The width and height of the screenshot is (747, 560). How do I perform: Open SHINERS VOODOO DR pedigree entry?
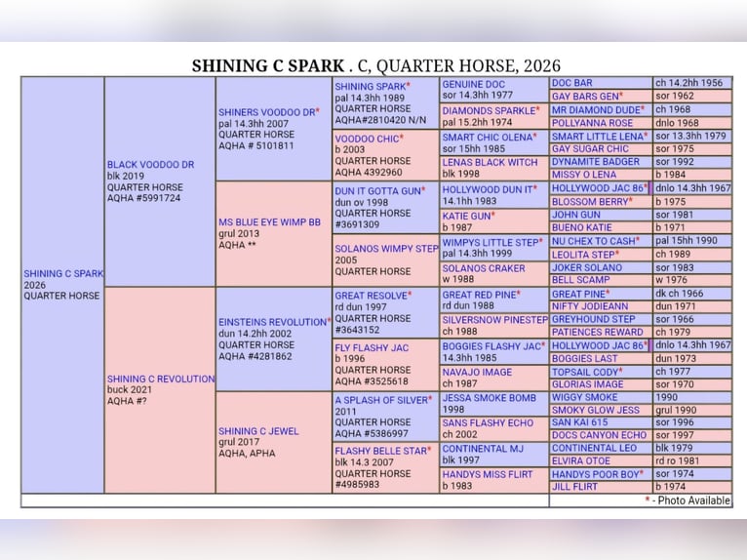(x=266, y=112)
